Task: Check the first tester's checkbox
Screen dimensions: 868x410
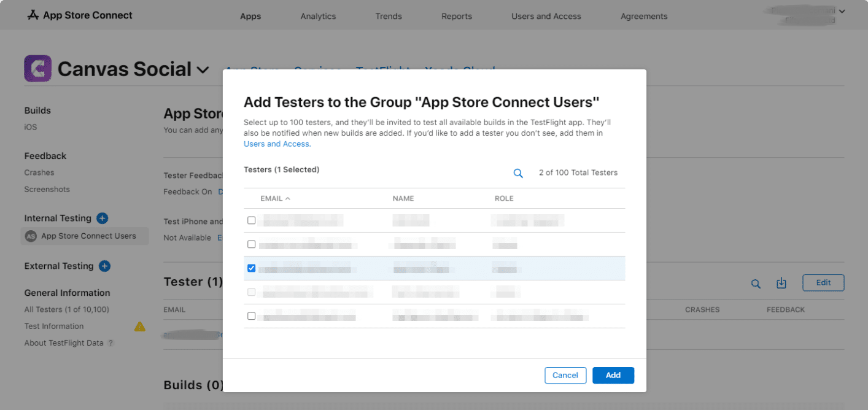Action: click(x=251, y=220)
